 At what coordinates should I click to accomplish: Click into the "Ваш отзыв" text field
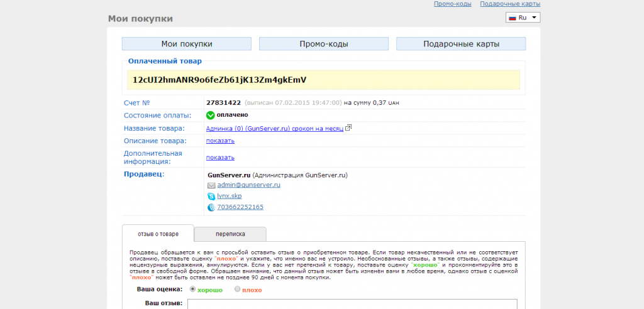[352, 304]
